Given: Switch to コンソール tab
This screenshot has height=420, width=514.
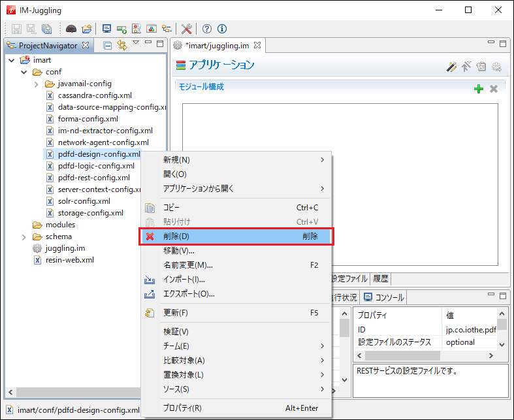Looking at the screenshot, I should [x=384, y=297].
